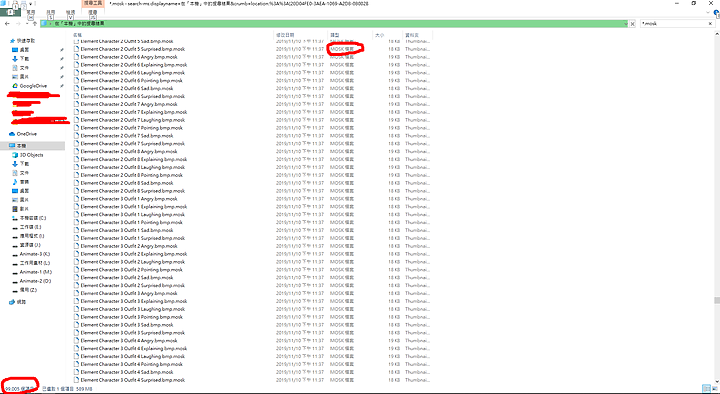Click the green address bar path

pyautogui.click(x=333, y=23)
